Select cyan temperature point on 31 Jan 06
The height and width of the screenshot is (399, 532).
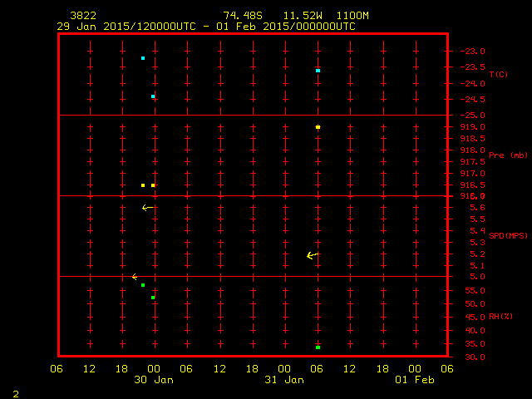click(318, 71)
